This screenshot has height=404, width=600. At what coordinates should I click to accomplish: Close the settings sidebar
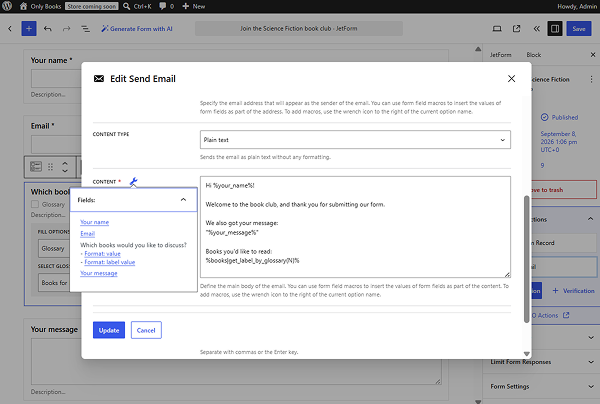coord(593,55)
